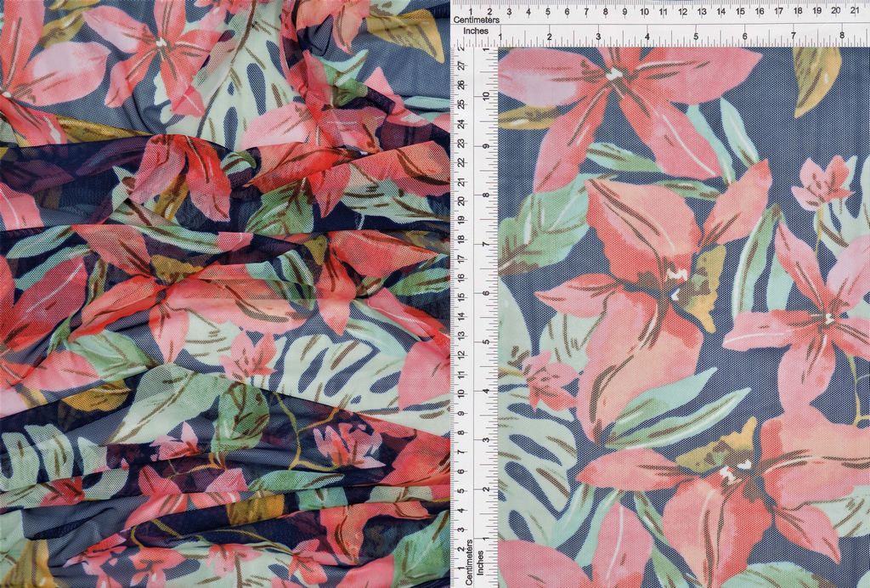Select the "25" centimeter mark
870x588 pixels.
tap(460, 105)
